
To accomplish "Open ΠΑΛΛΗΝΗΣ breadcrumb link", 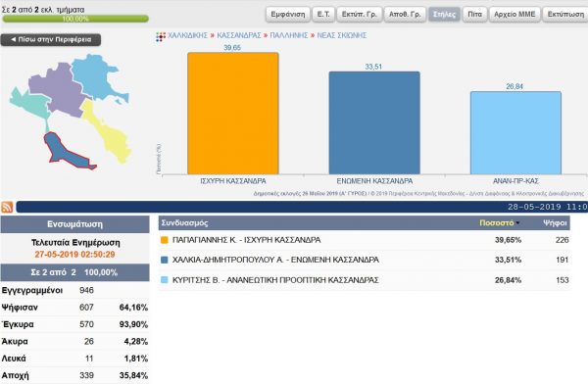I will (289, 35).
